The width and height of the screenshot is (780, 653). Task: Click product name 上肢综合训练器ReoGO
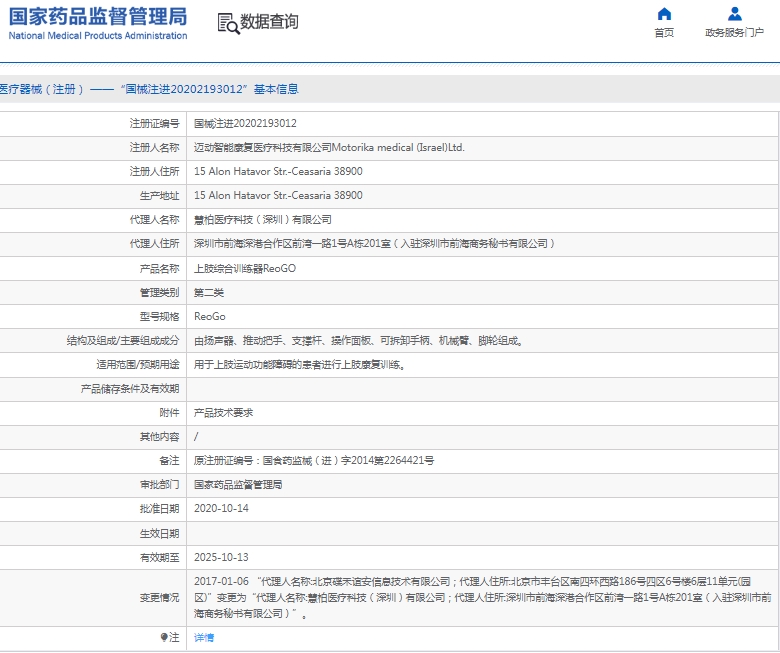tap(245, 269)
